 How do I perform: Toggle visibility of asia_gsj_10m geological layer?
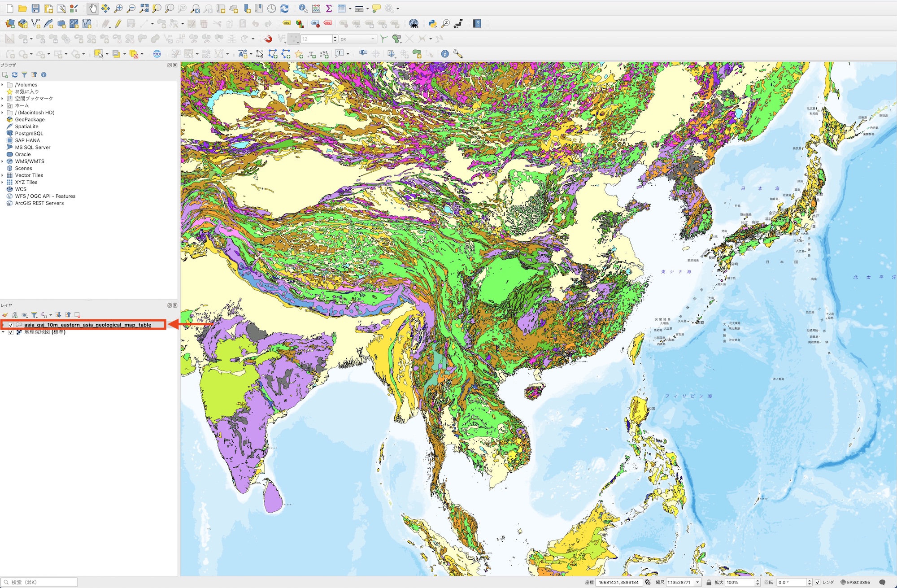[11, 325]
